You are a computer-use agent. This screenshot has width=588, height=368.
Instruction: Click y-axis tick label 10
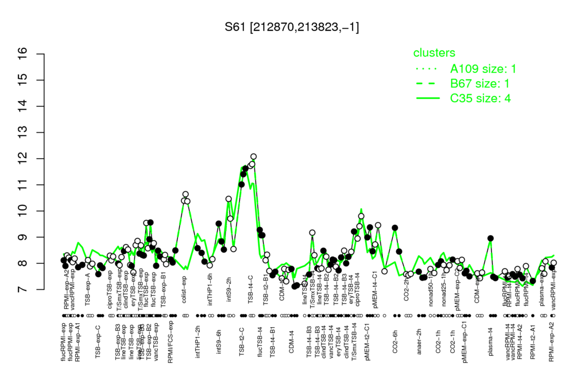23,211
